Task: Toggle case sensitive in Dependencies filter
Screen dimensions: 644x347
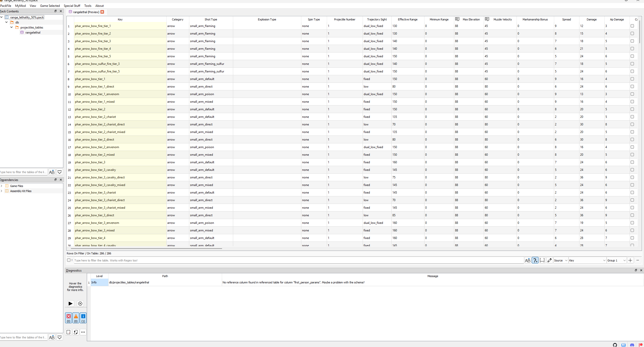Action: coord(52,337)
